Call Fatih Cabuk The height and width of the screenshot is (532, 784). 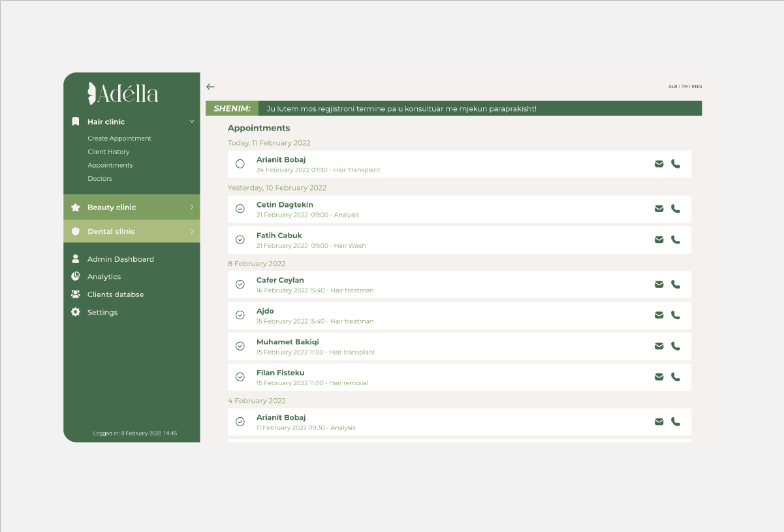pyautogui.click(x=676, y=240)
